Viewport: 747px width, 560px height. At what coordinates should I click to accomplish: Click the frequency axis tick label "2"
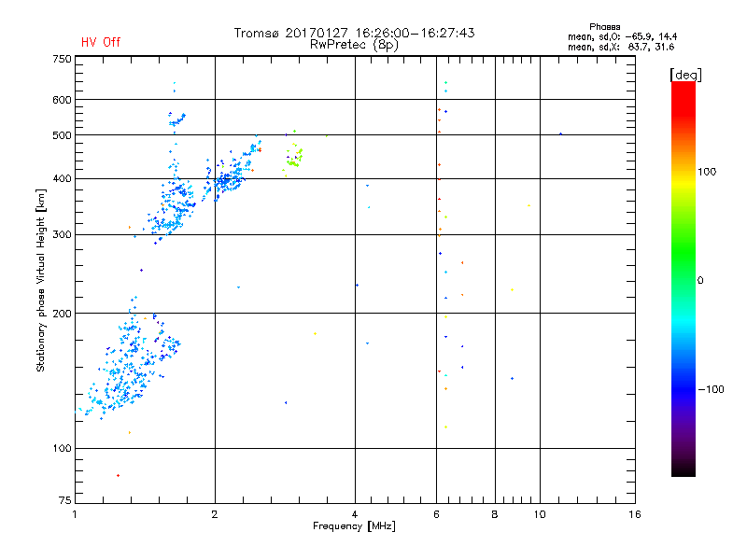pyautogui.click(x=215, y=514)
